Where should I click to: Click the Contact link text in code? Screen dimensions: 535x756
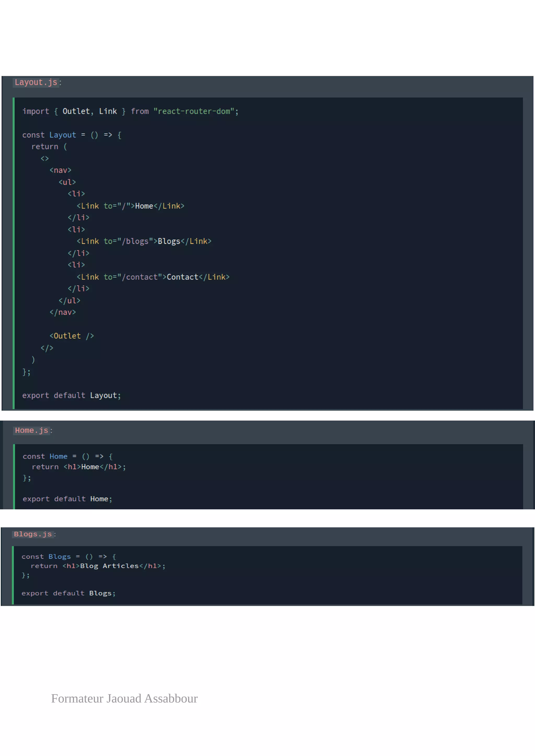[x=182, y=277]
